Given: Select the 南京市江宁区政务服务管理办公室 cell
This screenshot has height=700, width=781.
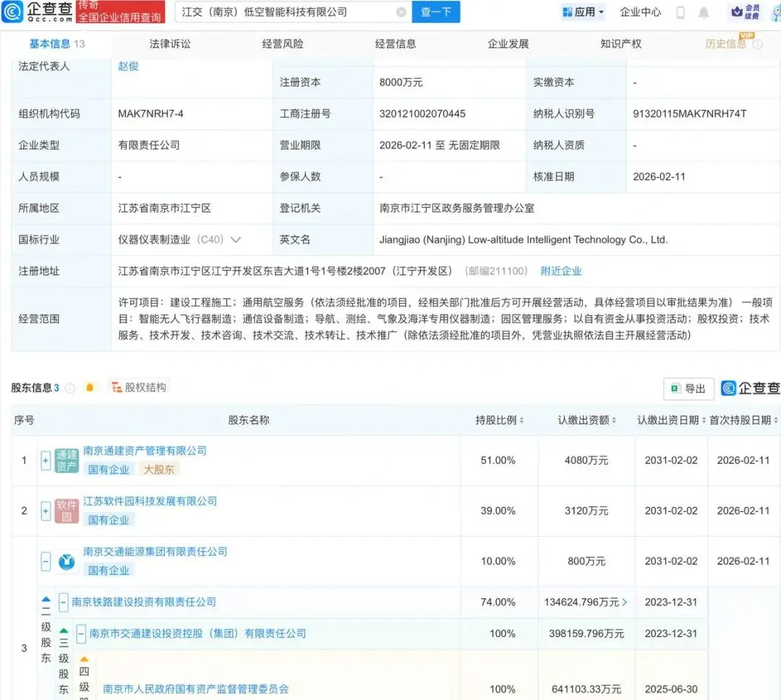Looking at the screenshot, I should (x=457, y=208).
